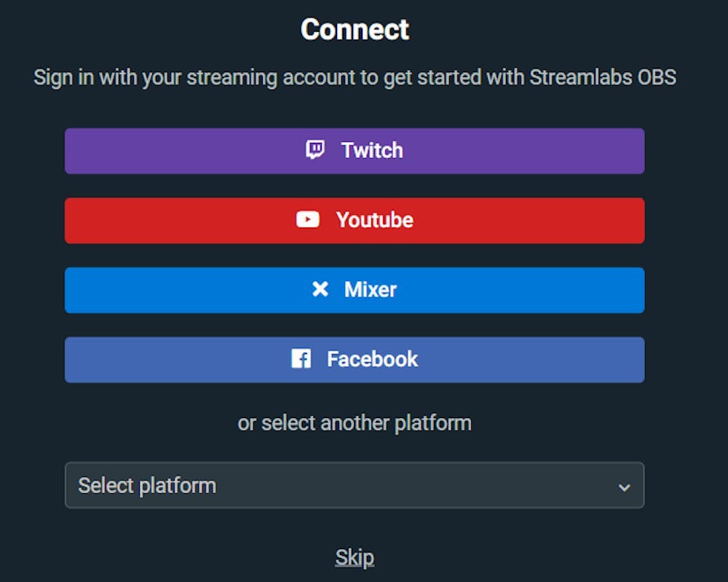The height and width of the screenshot is (582, 728).
Task: Click the Mixer X logo icon
Action: (320, 289)
